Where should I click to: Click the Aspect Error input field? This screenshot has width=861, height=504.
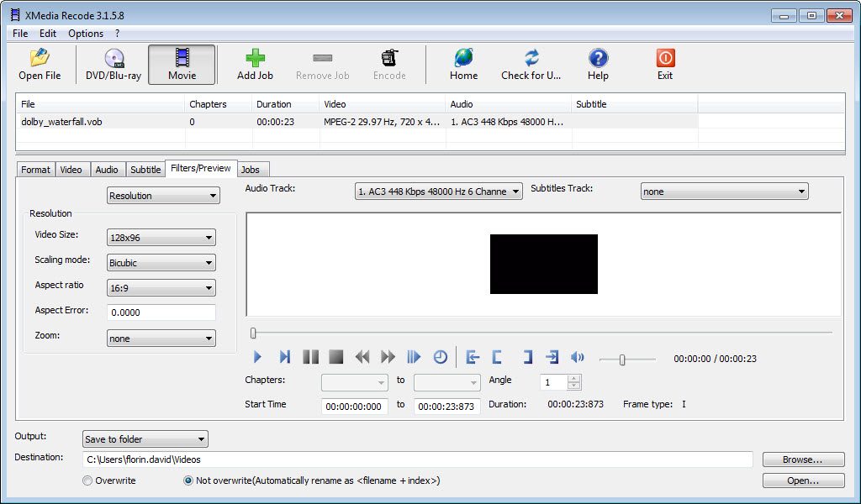point(161,312)
